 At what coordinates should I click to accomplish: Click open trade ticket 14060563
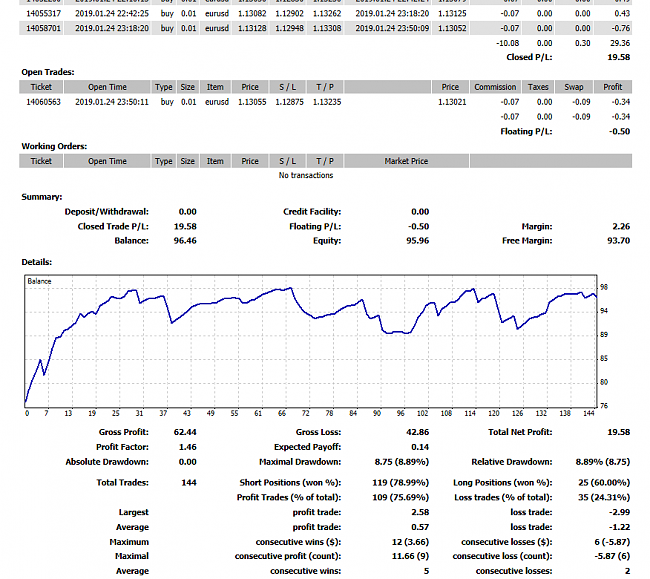click(43, 102)
